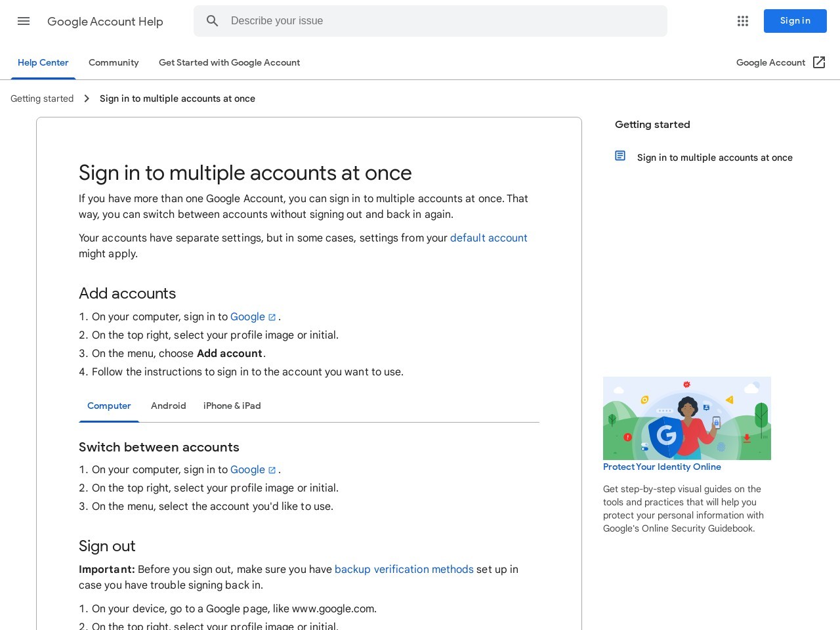Screen dimensions: 840x630
Task: Click external link icon under Switch between accounts
Action: [x=272, y=470]
